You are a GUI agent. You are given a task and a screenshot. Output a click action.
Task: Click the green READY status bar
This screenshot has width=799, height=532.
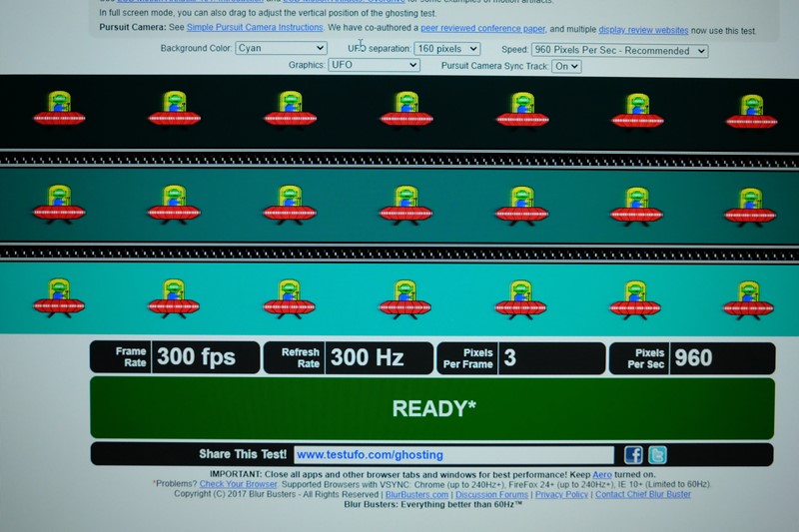(431, 408)
